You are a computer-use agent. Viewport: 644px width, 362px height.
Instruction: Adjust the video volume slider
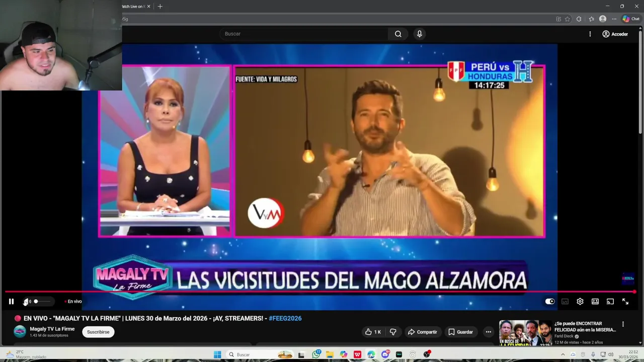point(42,302)
